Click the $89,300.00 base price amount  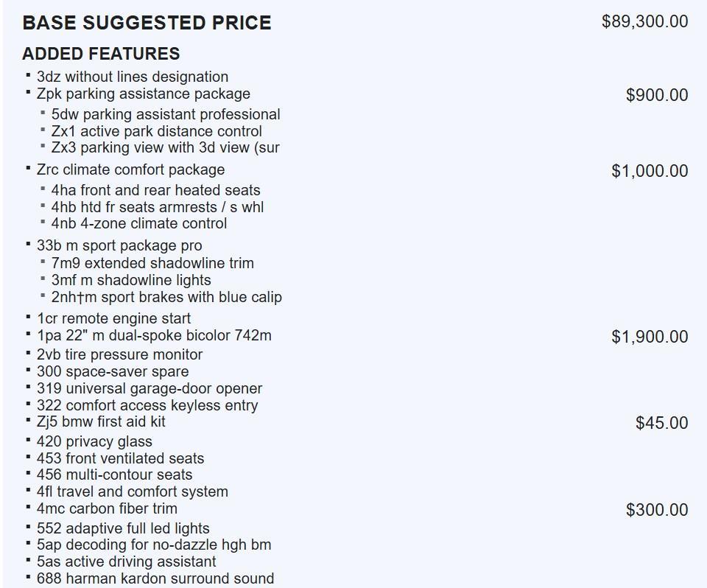click(x=644, y=21)
